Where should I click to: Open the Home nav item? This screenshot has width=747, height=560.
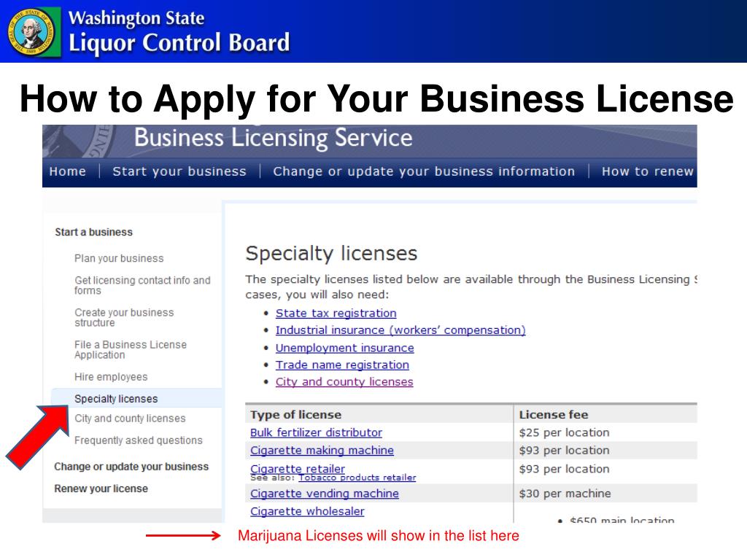click(x=68, y=171)
